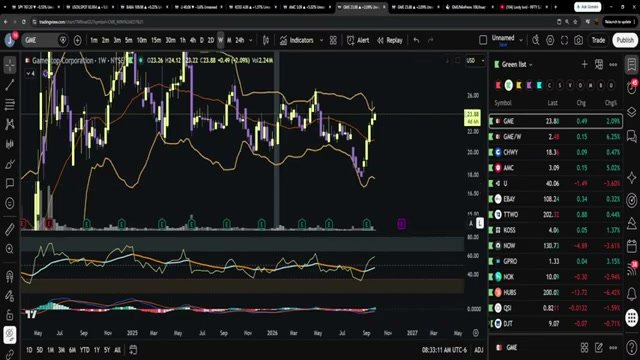The image size is (640, 360).
Task: Click the Trade button
Action: pyautogui.click(x=598, y=40)
